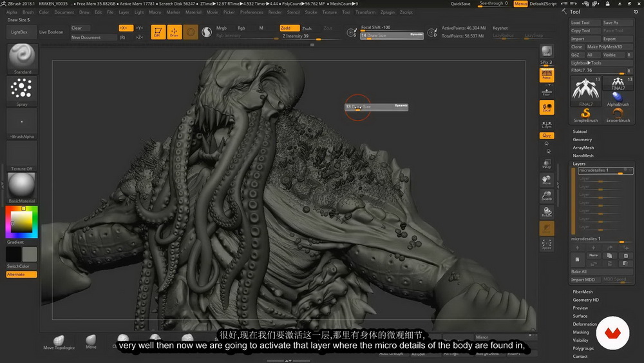Toggle Zadd mode
Viewport: 644px width, 363px height.
point(289,28)
